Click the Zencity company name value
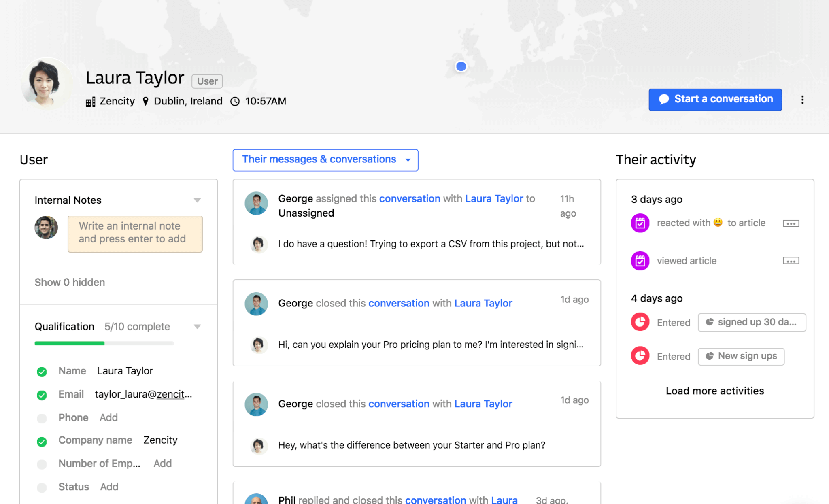The image size is (829, 504). coord(160,440)
